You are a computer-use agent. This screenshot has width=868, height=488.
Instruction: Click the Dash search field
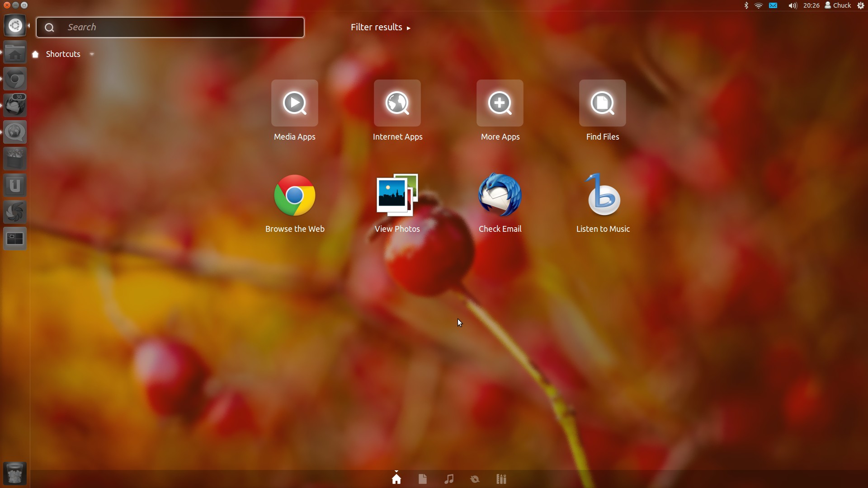click(181, 27)
